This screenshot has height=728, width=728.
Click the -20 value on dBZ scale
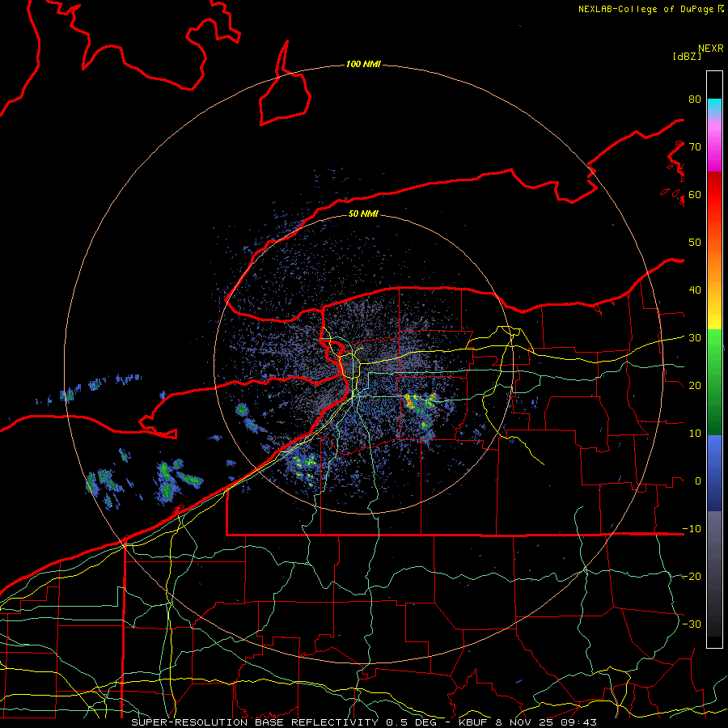[x=692, y=576]
